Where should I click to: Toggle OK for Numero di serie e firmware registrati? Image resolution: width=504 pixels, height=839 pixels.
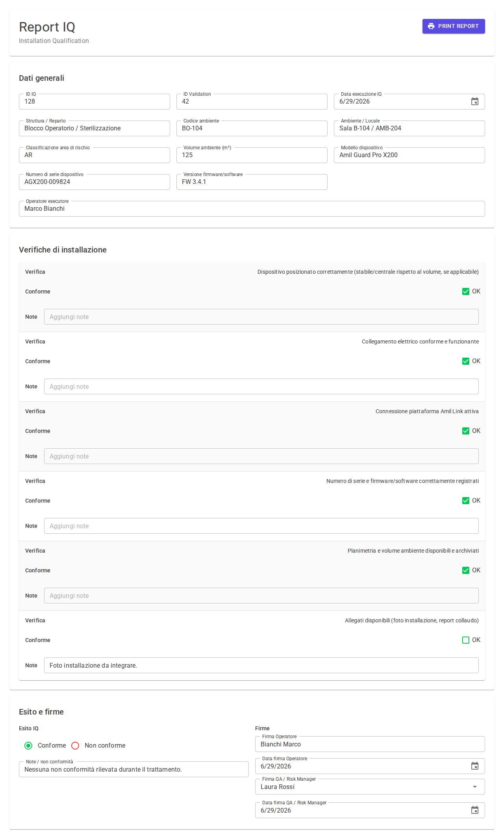click(466, 501)
